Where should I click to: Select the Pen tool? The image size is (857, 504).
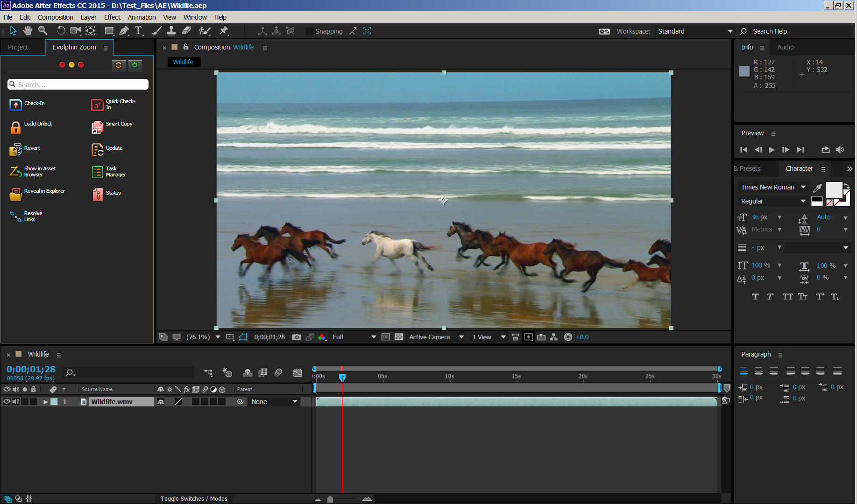[x=124, y=31]
